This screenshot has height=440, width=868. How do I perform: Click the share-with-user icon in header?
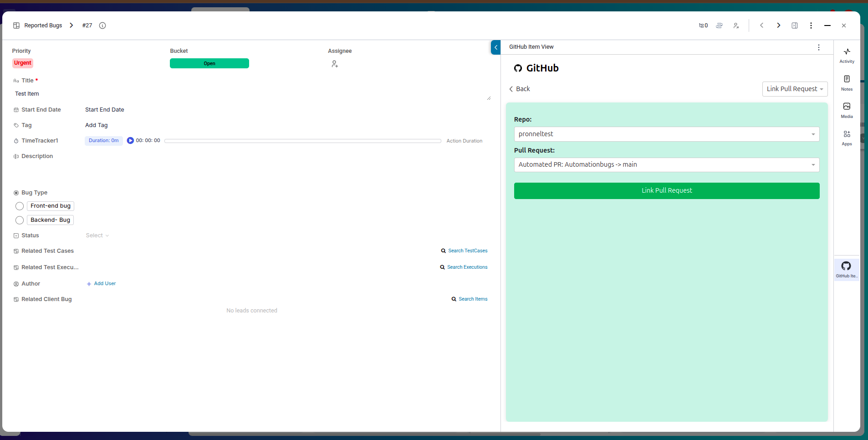736,26
